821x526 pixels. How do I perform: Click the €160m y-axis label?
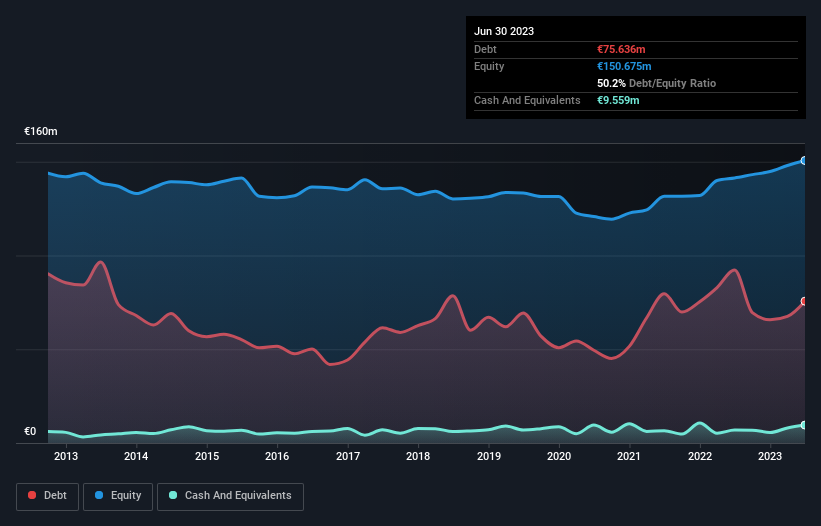click(x=41, y=132)
